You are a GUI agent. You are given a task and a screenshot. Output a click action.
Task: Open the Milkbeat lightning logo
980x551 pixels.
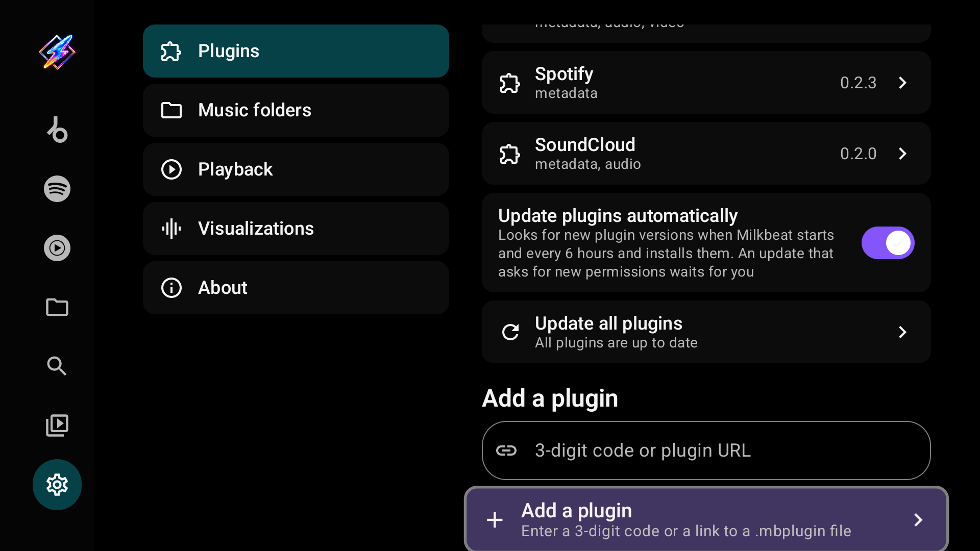[57, 52]
